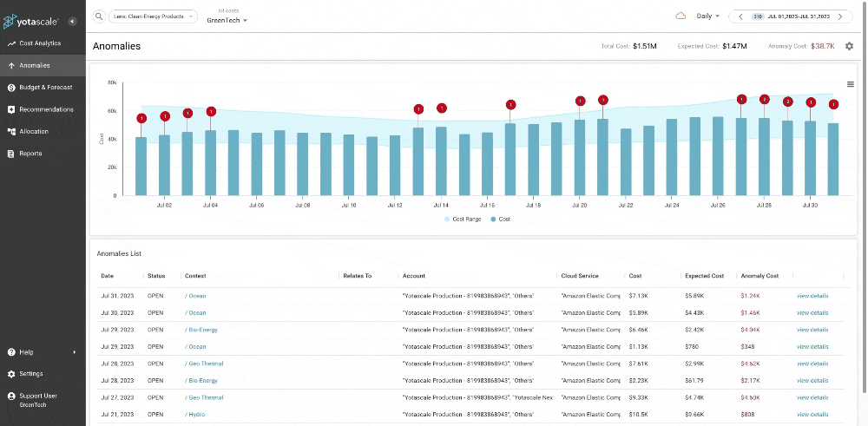Click the Jul 24 cost bar in chart
Viewport: 868px width, 426px height.
(672, 157)
